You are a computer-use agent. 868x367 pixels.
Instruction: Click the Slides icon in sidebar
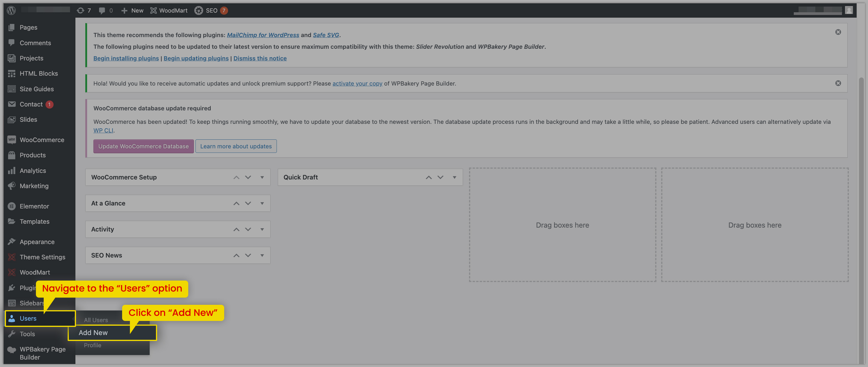click(x=12, y=120)
